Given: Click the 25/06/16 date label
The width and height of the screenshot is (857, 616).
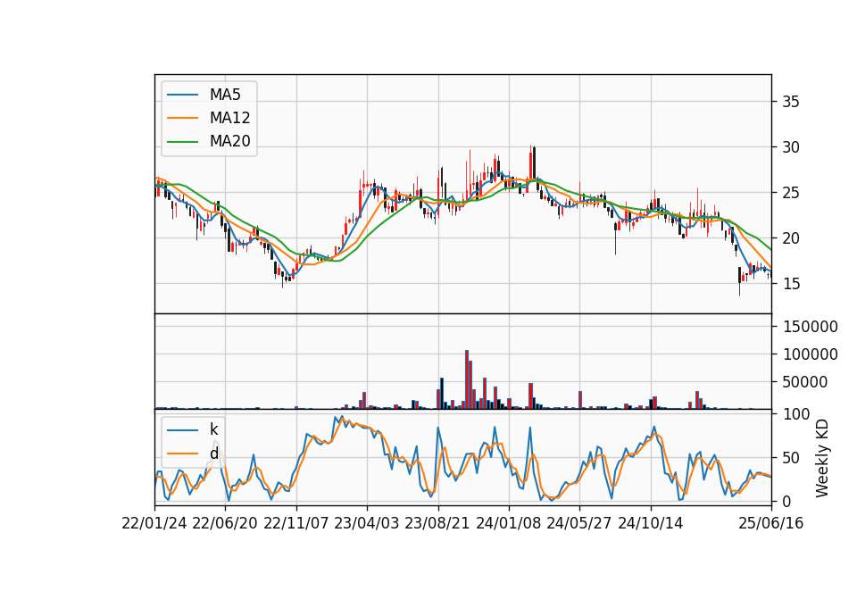Looking at the screenshot, I should pyautogui.click(x=771, y=523).
